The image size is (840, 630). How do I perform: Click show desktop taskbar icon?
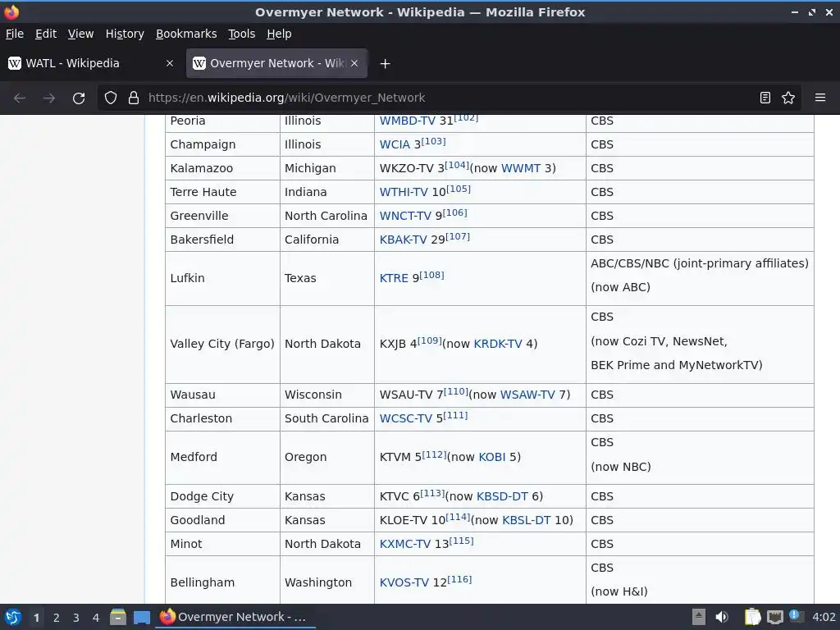[141, 618]
